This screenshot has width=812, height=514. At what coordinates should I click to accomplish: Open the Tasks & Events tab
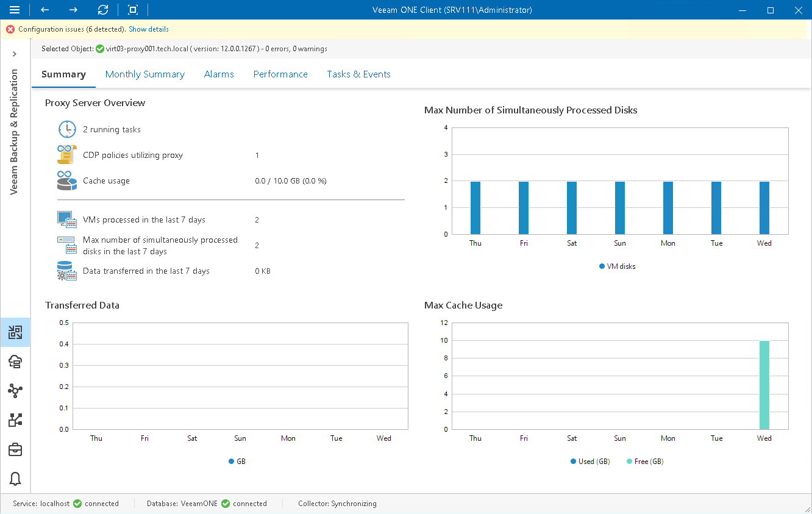point(358,74)
